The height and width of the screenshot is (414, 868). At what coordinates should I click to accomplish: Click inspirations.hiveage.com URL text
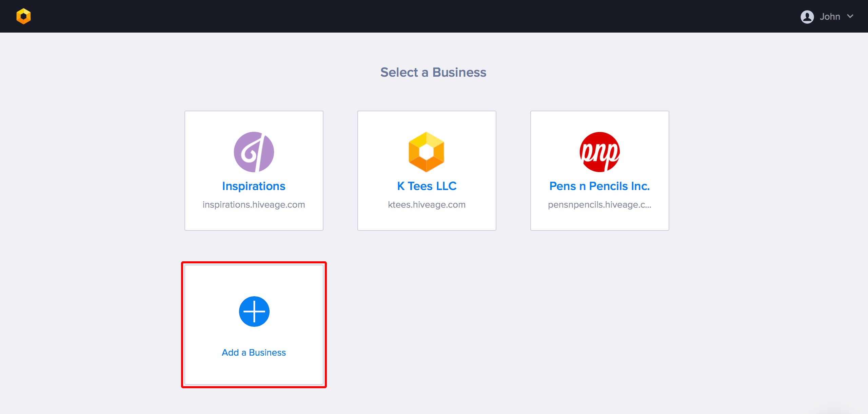(x=254, y=205)
